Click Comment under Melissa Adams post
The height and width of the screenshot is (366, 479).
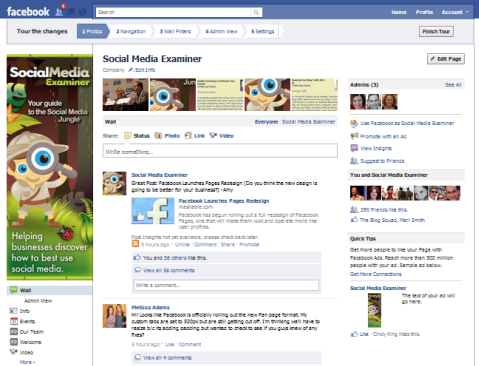coord(190,344)
